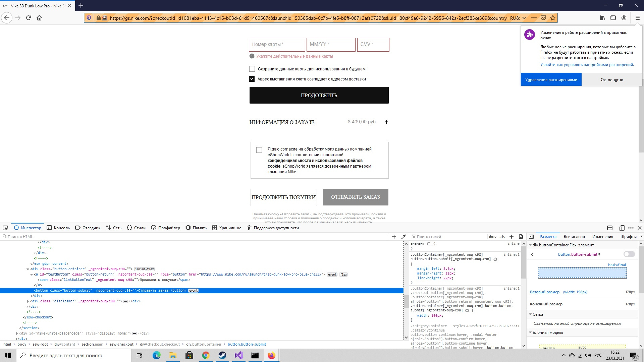Open a new tab with plus button
This screenshot has height=362, width=644.
click(81, 5)
